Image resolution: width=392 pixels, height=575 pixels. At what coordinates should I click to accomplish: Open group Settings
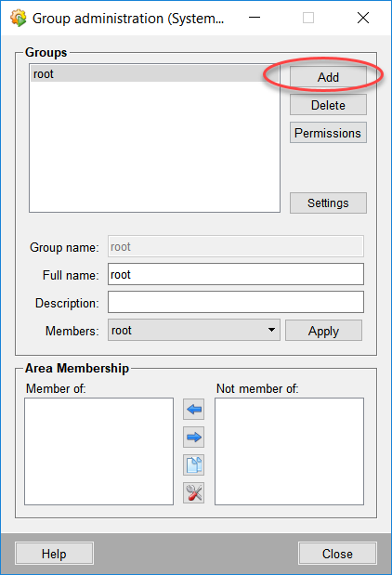tap(328, 203)
